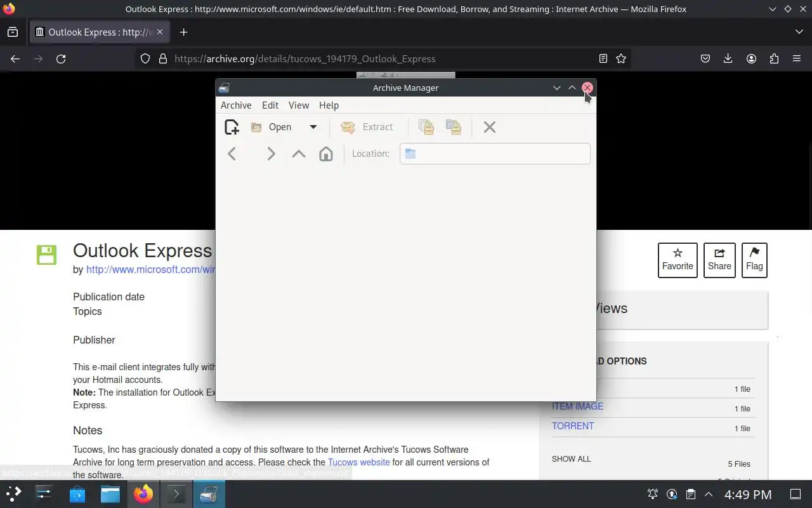Maximize the Archive Manager window
The image size is (812, 508).
point(572,88)
